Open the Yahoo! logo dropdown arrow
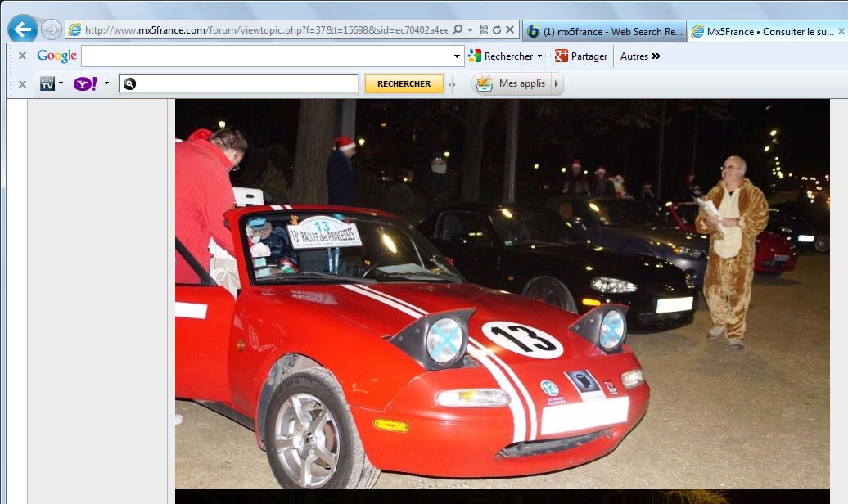 click(x=106, y=83)
